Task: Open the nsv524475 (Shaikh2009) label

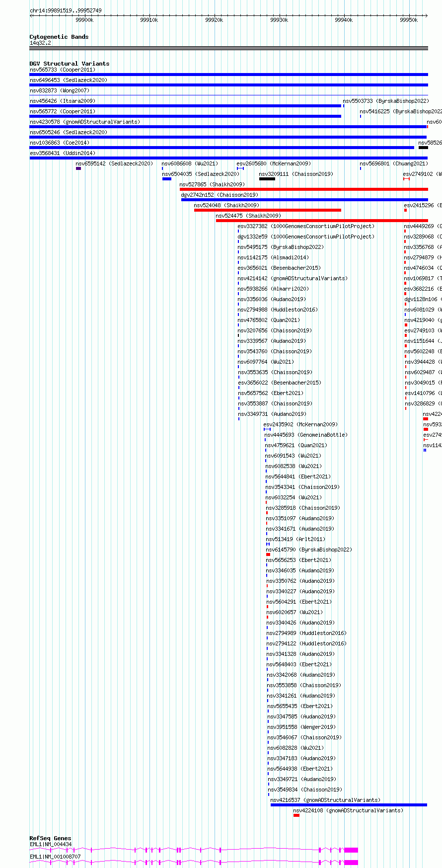Action: [248, 216]
